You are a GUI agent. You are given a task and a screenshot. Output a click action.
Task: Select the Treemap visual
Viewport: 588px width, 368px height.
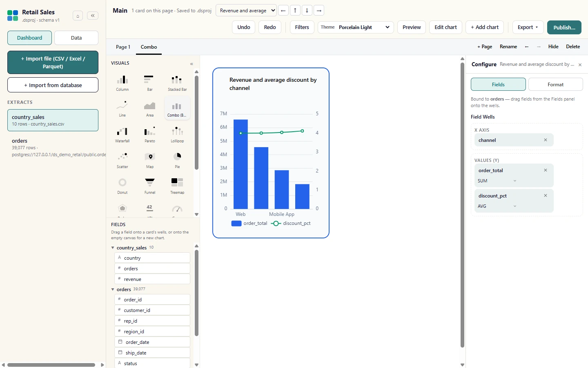point(177,186)
